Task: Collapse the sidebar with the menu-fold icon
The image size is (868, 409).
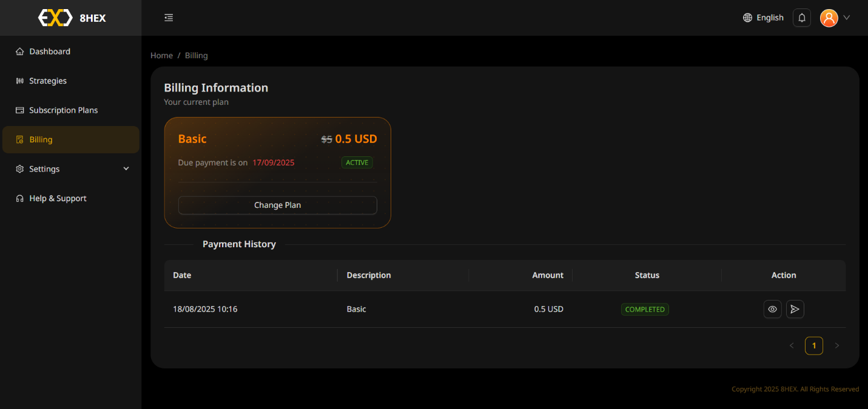Action: pos(169,18)
